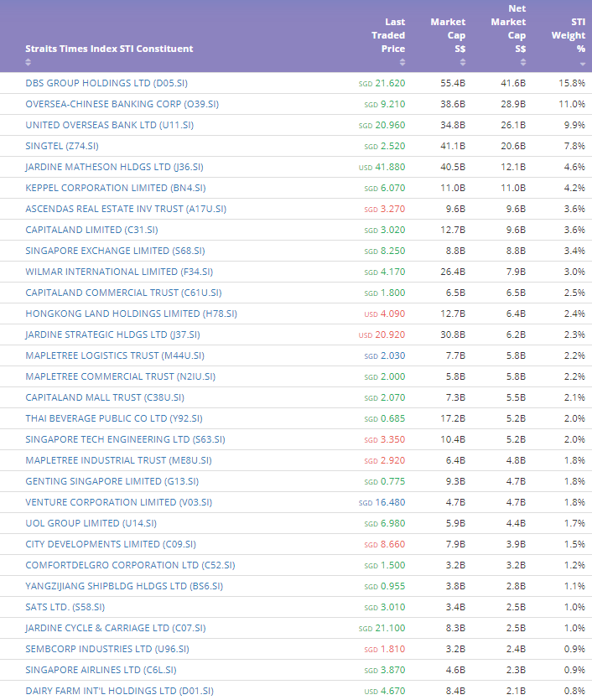Open SINGTEL (Z74.SI) stock page

click(x=62, y=146)
